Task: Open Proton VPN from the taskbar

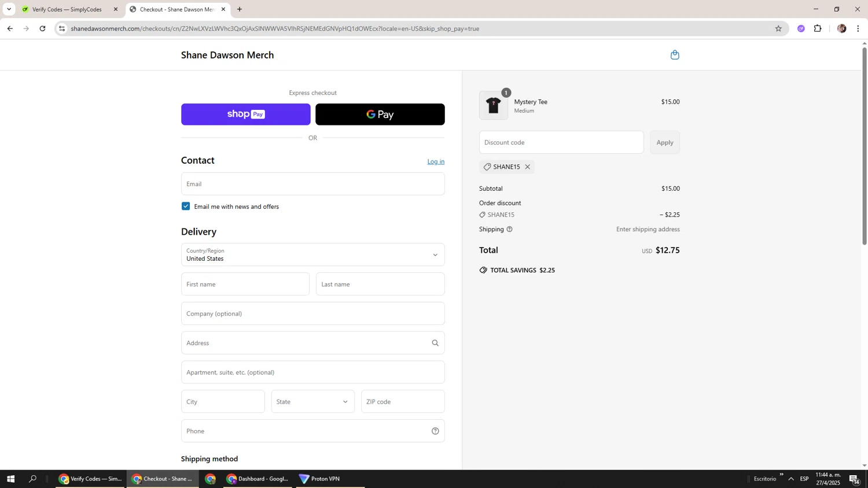Action: [330, 479]
